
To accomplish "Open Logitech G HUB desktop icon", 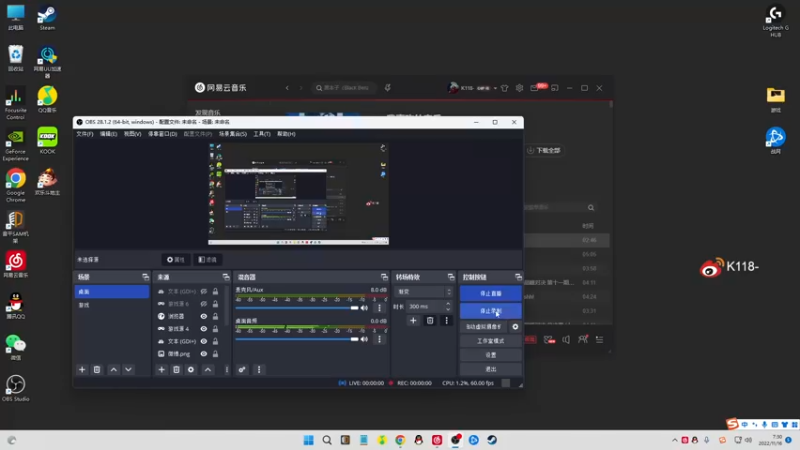I will [776, 21].
